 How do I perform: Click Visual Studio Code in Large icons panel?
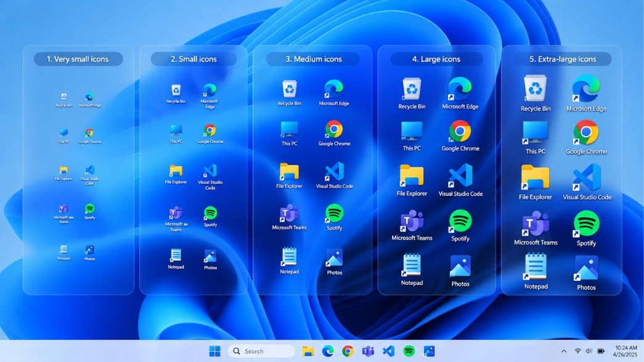point(460,180)
